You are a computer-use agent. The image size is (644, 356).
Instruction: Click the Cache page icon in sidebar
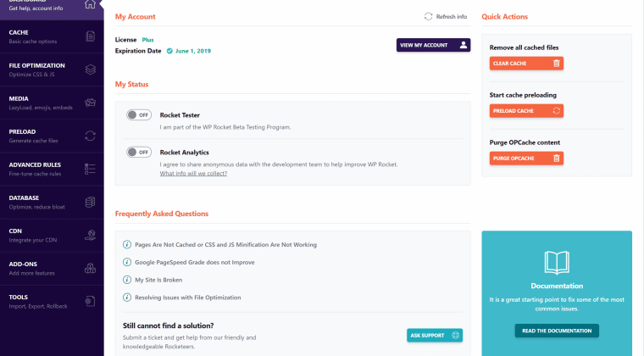click(x=91, y=36)
